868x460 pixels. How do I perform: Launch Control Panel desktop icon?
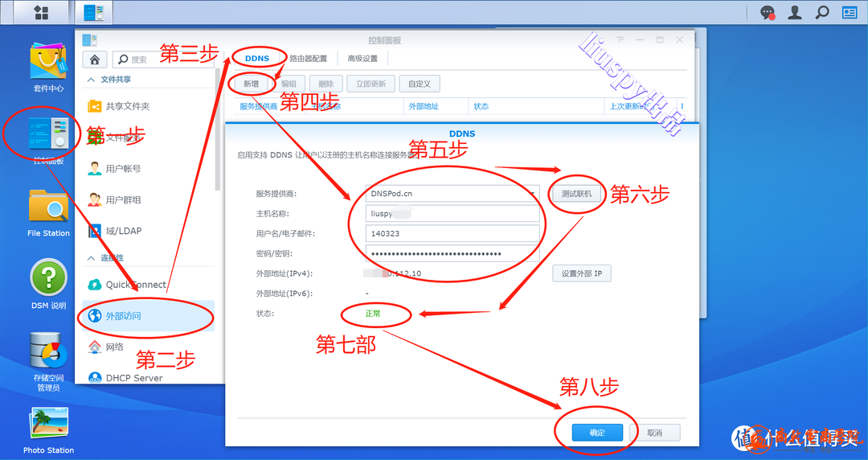(48, 140)
